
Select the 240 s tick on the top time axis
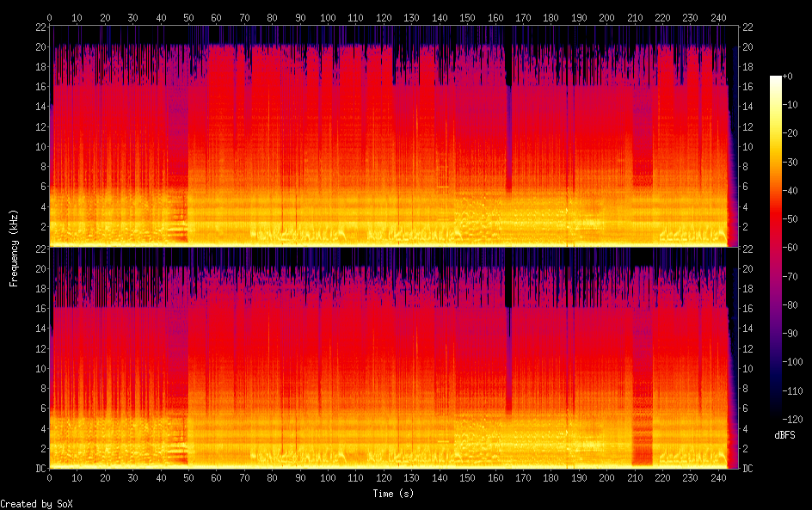tap(718, 17)
